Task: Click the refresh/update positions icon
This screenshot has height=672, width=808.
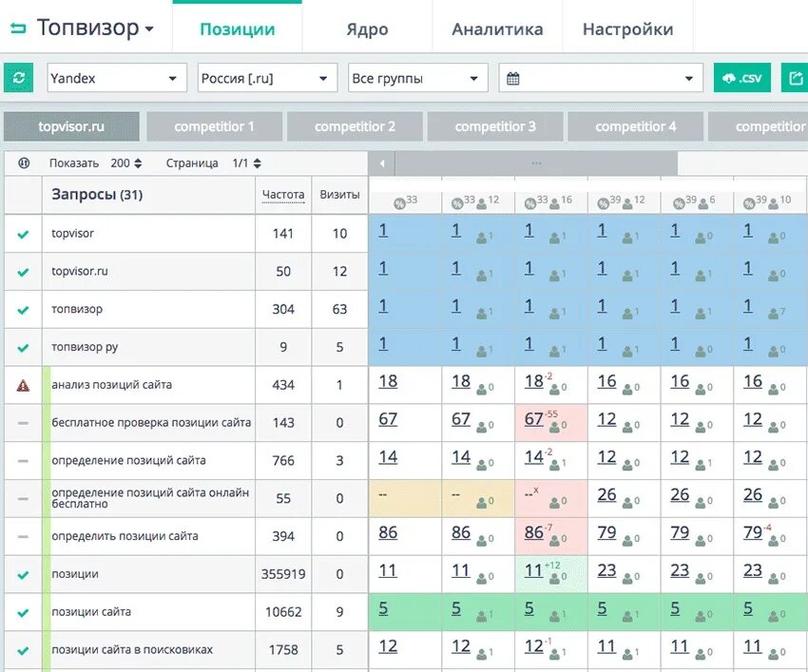Action: tap(19, 77)
